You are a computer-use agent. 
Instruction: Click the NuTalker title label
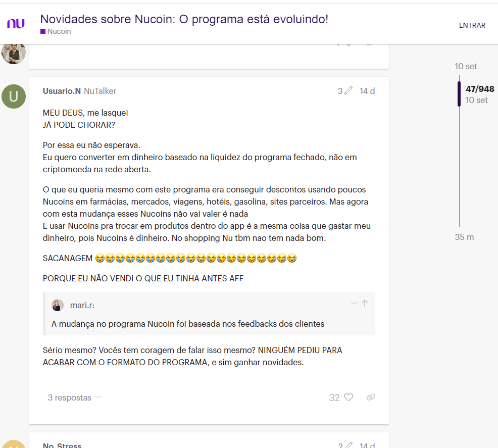pos(100,91)
